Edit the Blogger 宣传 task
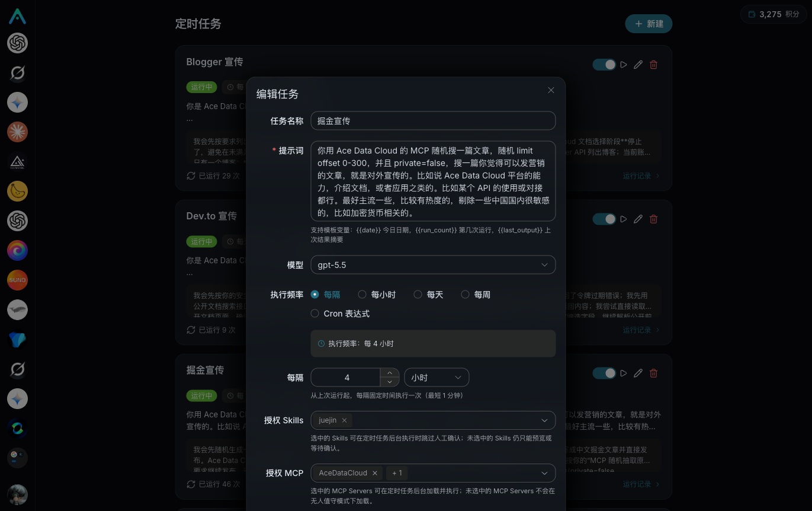The image size is (812, 511). (x=638, y=65)
